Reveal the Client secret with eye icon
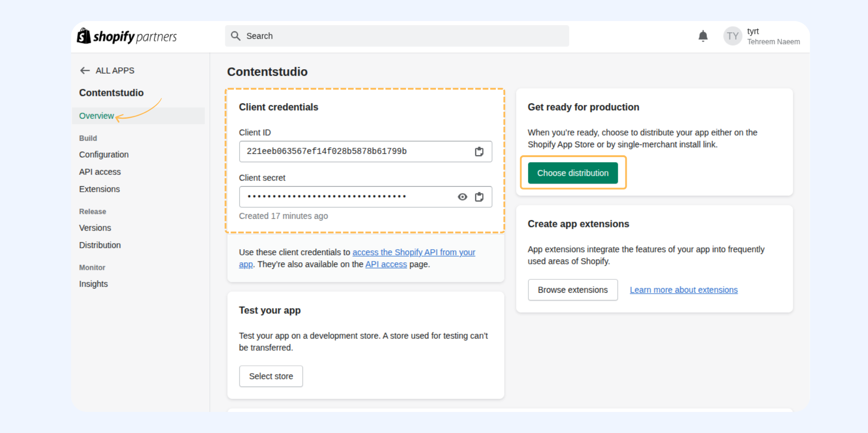The width and height of the screenshot is (868, 433). (x=462, y=197)
